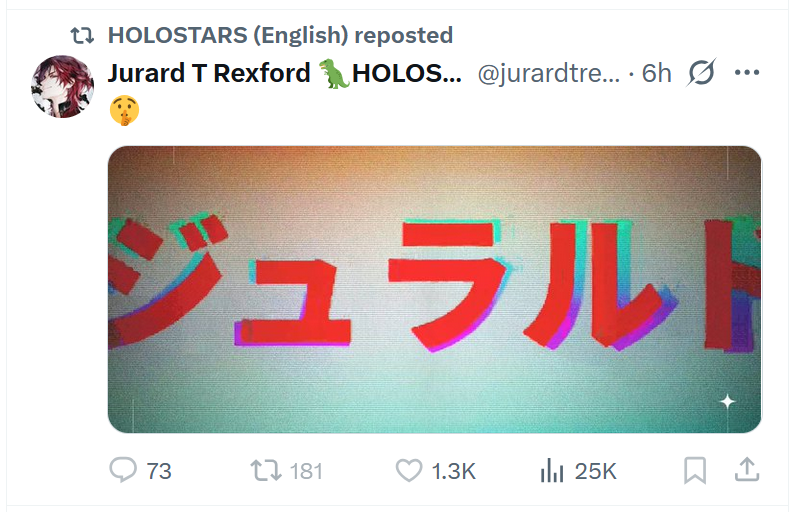Viewport: 790px width, 512px height.
Task: Open the Japanese katakana media image
Action: tap(434, 289)
